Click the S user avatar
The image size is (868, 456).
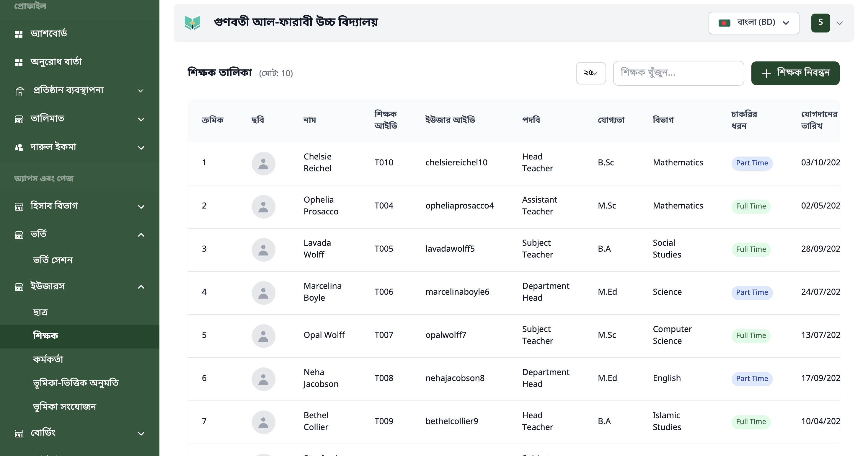click(820, 23)
